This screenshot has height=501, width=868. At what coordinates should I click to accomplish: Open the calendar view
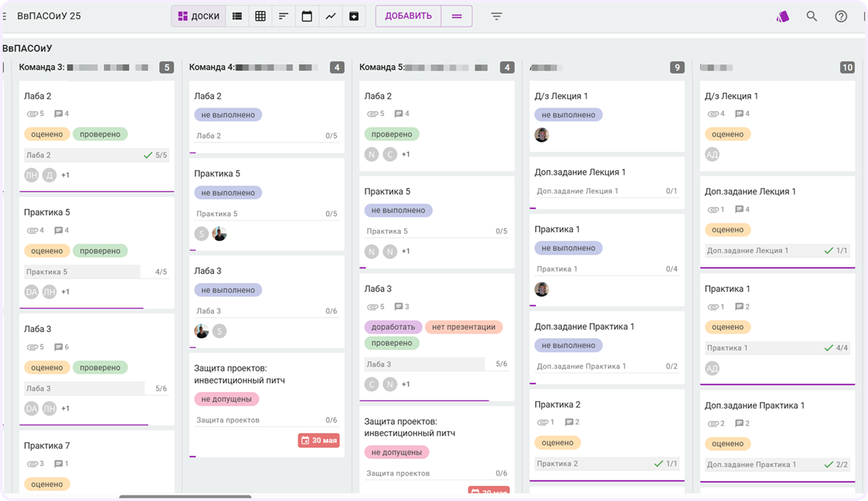(x=307, y=16)
